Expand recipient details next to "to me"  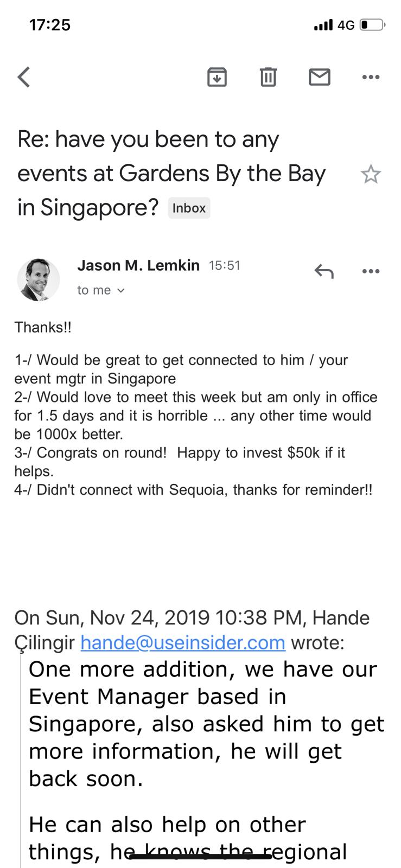pyautogui.click(x=121, y=291)
